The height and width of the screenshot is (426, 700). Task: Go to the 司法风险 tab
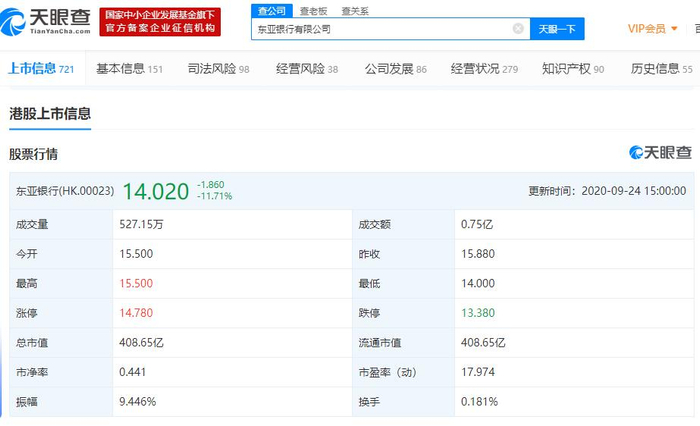[218, 69]
